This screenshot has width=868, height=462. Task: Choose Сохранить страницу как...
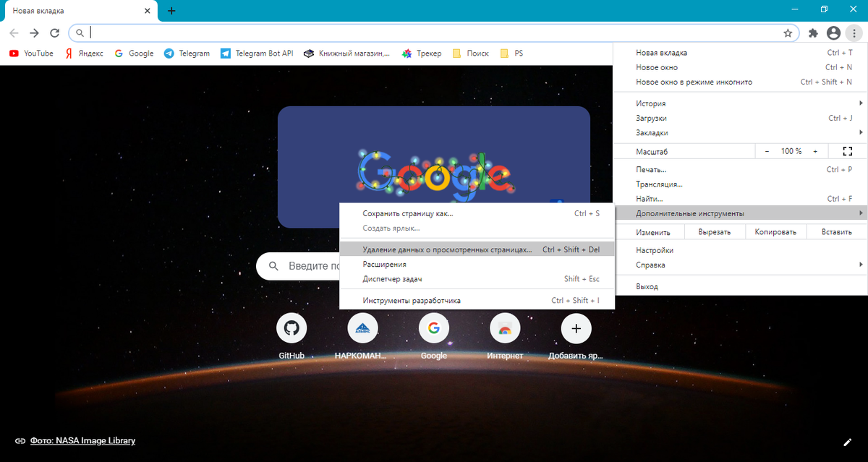pyautogui.click(x=477, y=213)
